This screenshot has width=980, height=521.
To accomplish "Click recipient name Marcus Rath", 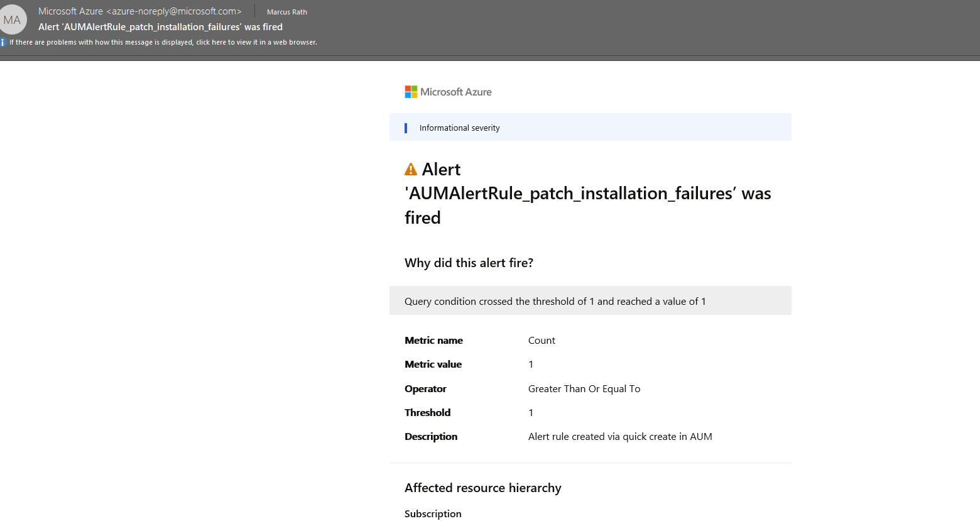I will pyautogui.click(x=287, y=12).
